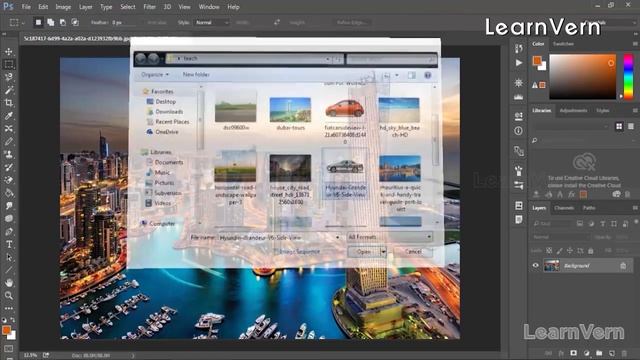Viewport: 640px width, 360px height.
Task: Switch to the Channels tab
Action: (564, 208)
